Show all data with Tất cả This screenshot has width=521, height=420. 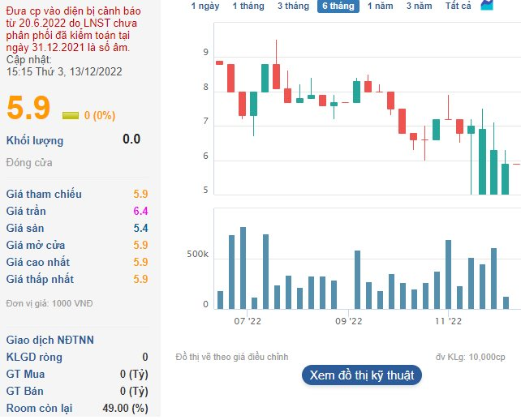pyautogui.click(x=459, y=6)
